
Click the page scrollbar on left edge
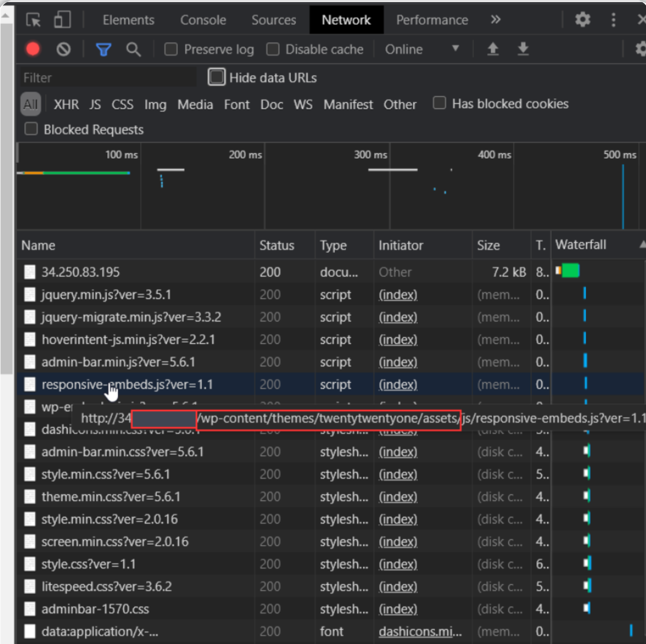tap(6, 200)
